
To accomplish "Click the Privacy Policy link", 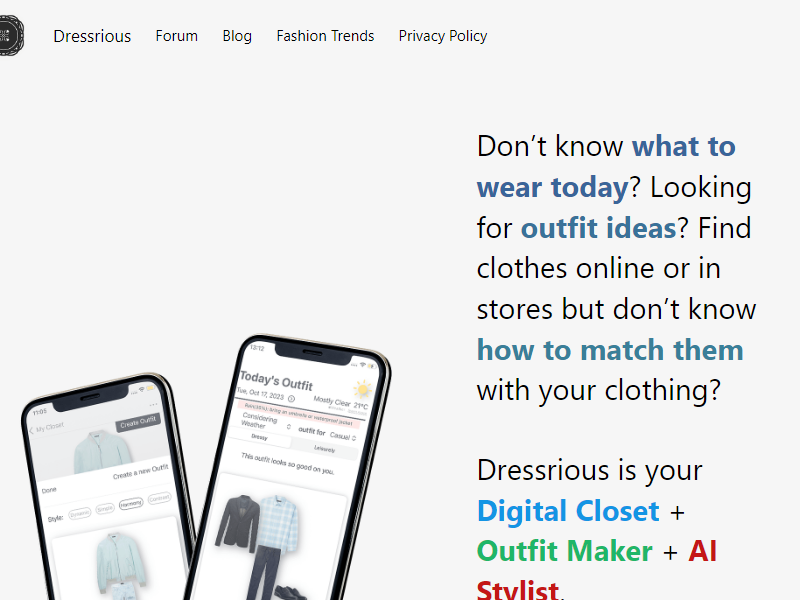I will (x=443, y=36).
